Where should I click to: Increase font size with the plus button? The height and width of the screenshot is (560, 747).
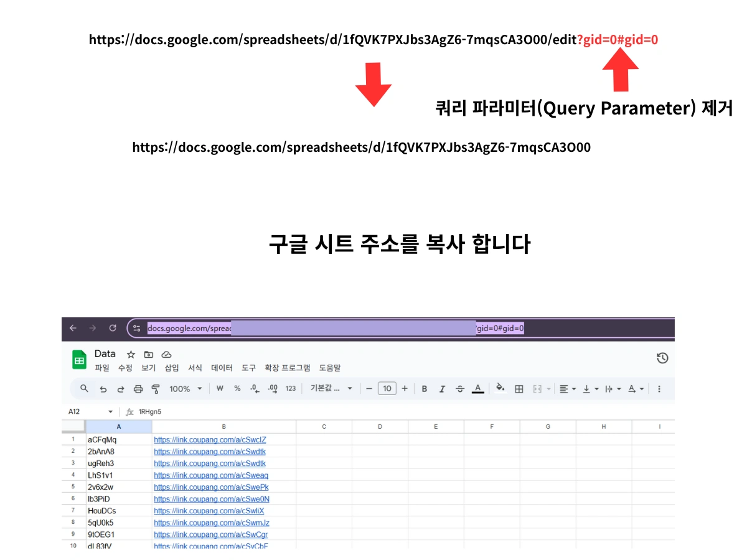pos(405,388)
